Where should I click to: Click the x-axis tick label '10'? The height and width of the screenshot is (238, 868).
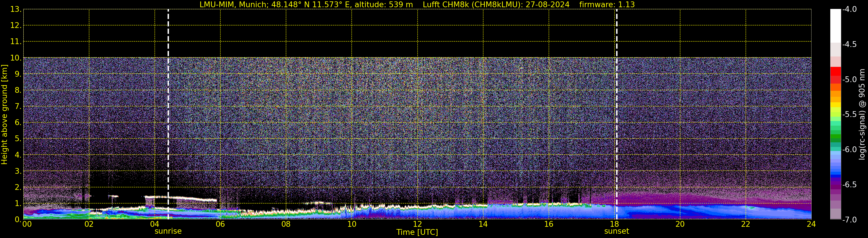[352, 224]
